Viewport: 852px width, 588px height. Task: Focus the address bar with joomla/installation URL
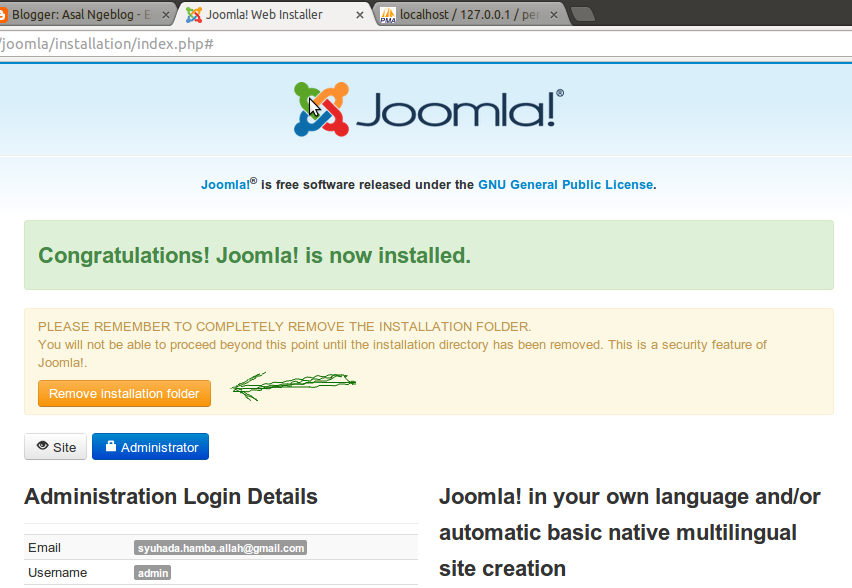click(x=426, y=43)
